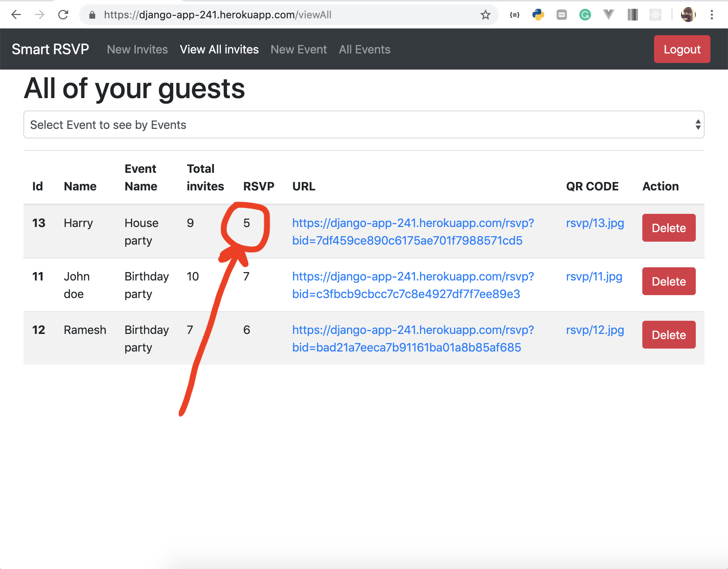Screen dimensions: 728x569
Task: Open the Vue devtools extension icon
Action: tap(608, 15)
